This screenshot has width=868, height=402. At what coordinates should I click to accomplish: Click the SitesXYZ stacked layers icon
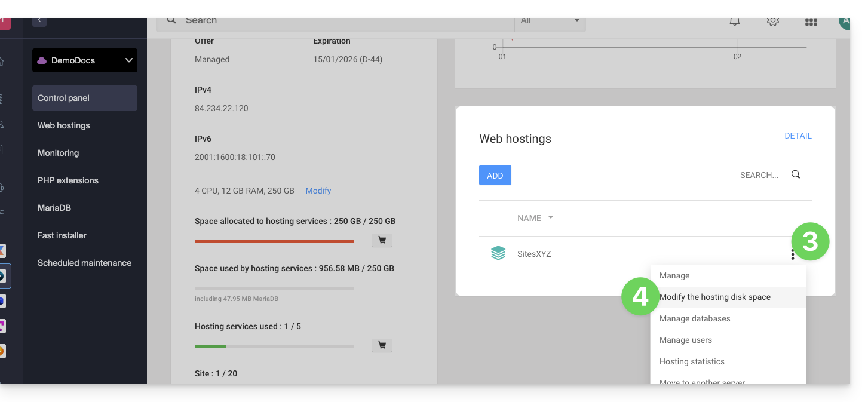498,254
